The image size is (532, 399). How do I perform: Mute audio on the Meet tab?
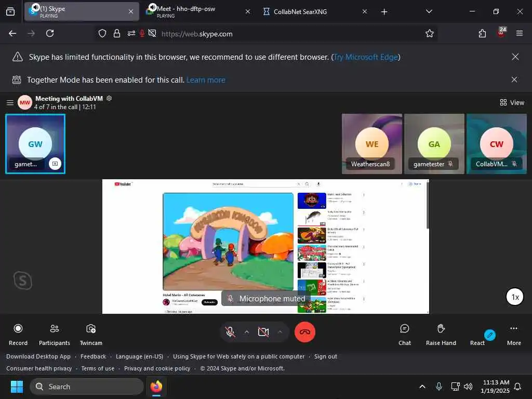click(x=153, y=7)
